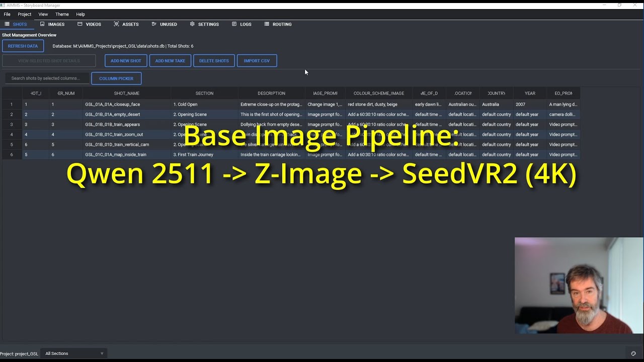Select GSL_01C_01A_map_inside_train shot name
The image size is (644, 362).
(x=127, y=155)
